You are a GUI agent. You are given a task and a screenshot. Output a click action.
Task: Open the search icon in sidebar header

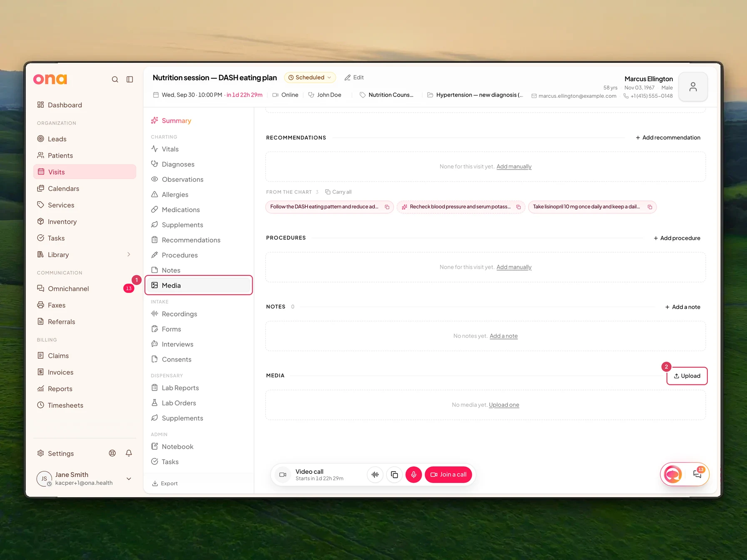[x=115, y=79]
